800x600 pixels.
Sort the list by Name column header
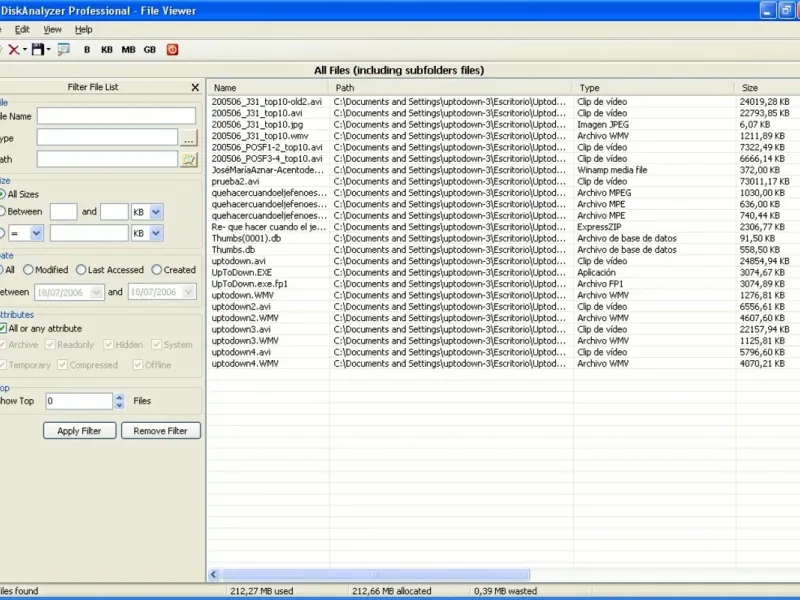pyautogui.click(x=268, y=88)
